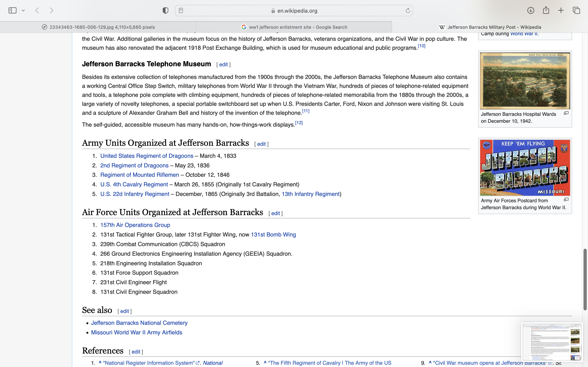The image size is (588, 367).
Task: Click the en.wikipedia.org address field
Action: click(297, 11)
